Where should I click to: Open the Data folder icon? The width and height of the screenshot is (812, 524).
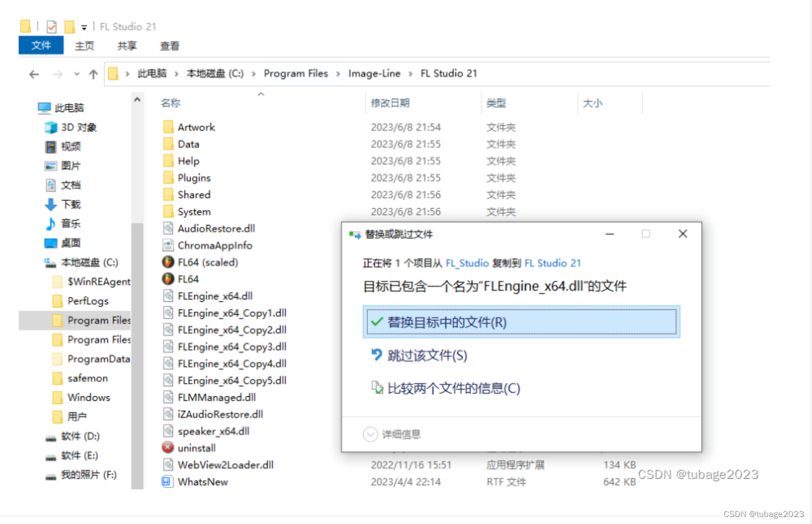click(168, 144)
